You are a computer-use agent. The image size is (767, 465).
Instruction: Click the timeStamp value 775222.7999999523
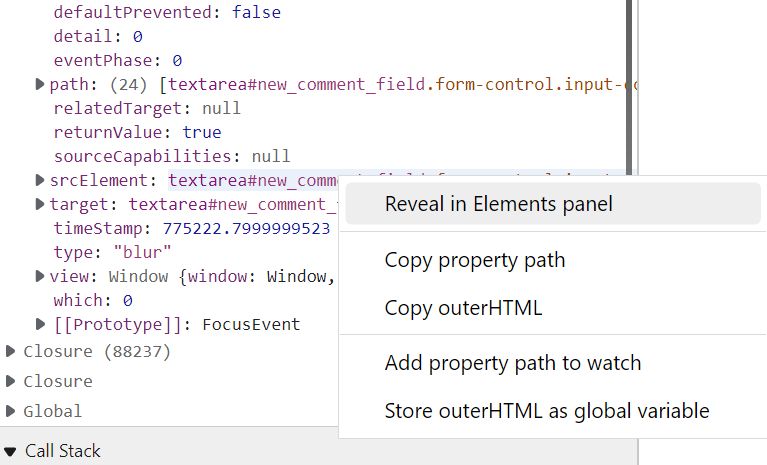tap(247, 228)
